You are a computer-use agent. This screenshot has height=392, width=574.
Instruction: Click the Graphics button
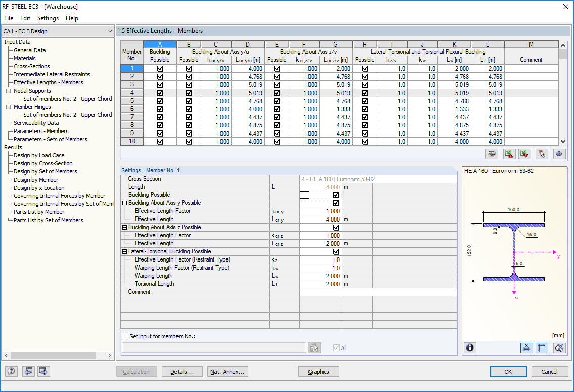319,371
